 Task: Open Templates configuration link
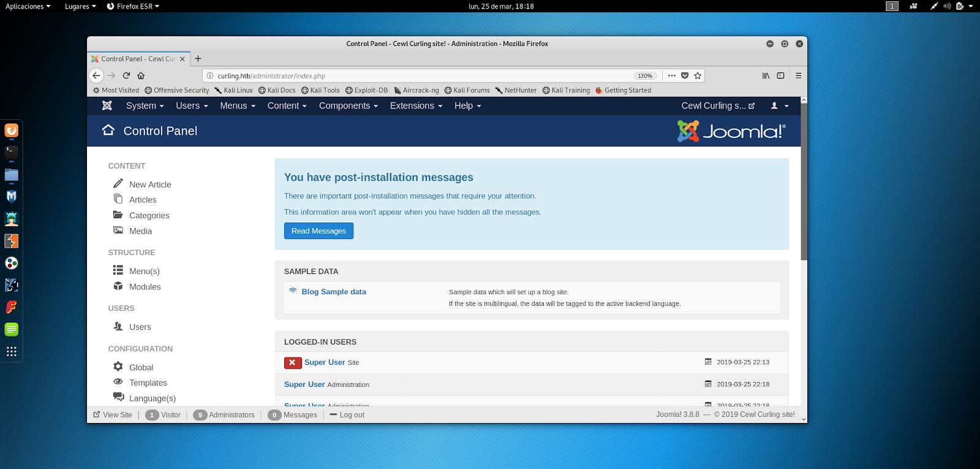148,383
